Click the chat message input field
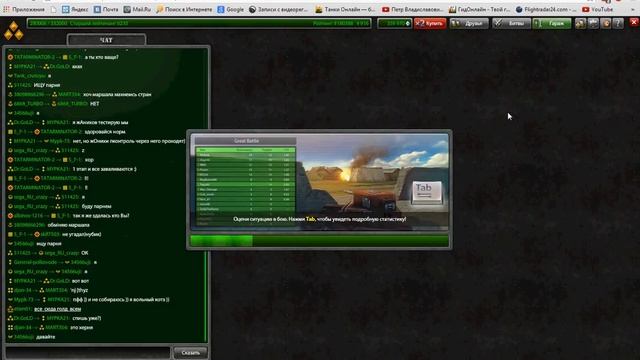Image resolution: width=640 pixels, height=360 pixels. pos(88,353)
